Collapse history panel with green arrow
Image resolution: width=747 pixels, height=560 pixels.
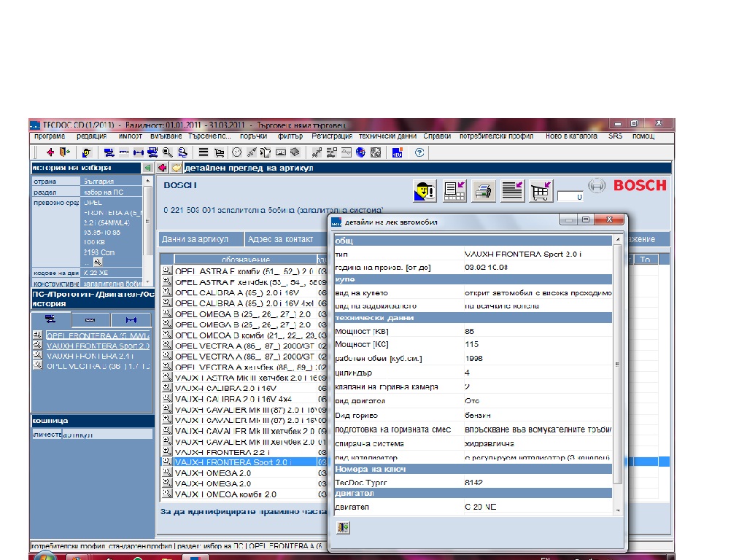(147, 168)
